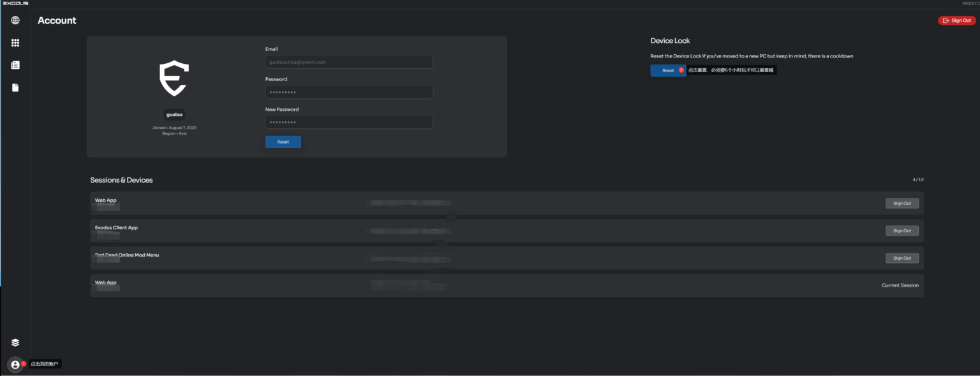
Task: Reset the Device Lock
Action: coord(667,71)
